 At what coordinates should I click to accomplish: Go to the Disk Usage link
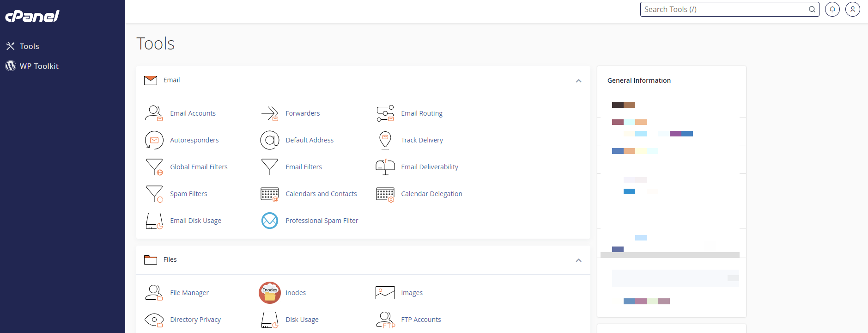pyautogui.click(x=302, y=320)
